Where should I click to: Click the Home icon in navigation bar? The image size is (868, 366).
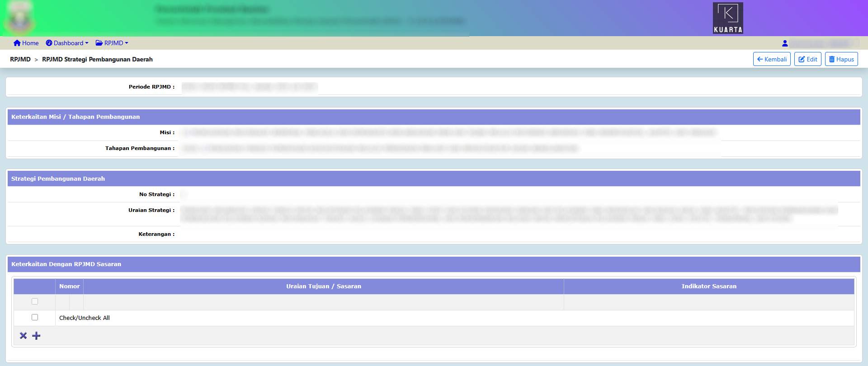pos(17,43)
